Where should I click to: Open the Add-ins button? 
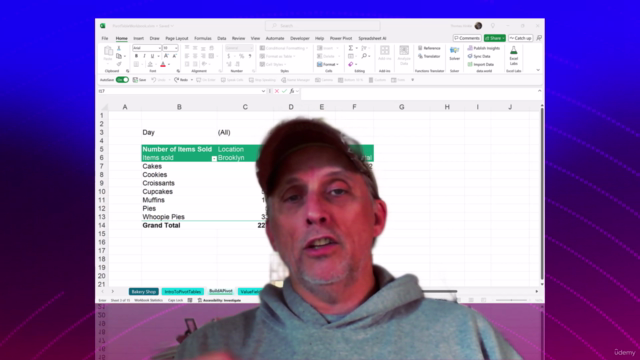pyautogui.click(x=384, y=53)
